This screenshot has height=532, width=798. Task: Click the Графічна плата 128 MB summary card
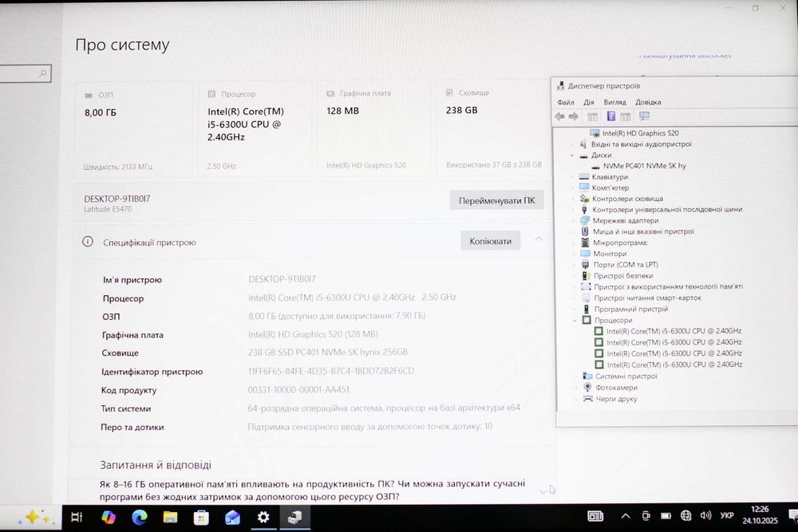374,128
